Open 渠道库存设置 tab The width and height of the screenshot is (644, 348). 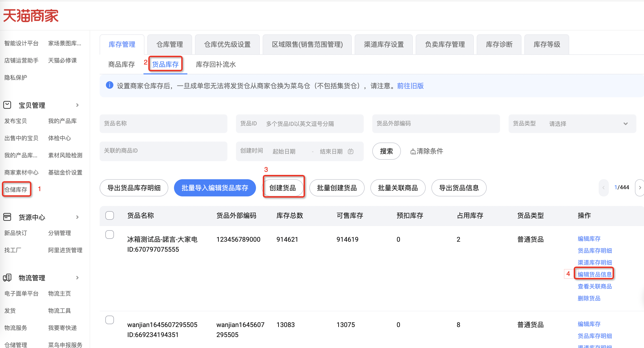tap(384, 45)
